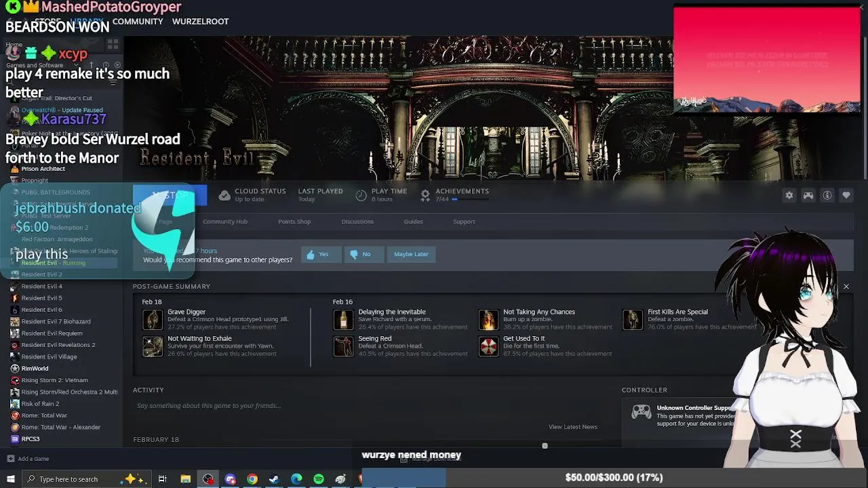Open Support tab
Screen dimensions: 868x488
click(x=464, y=222)
